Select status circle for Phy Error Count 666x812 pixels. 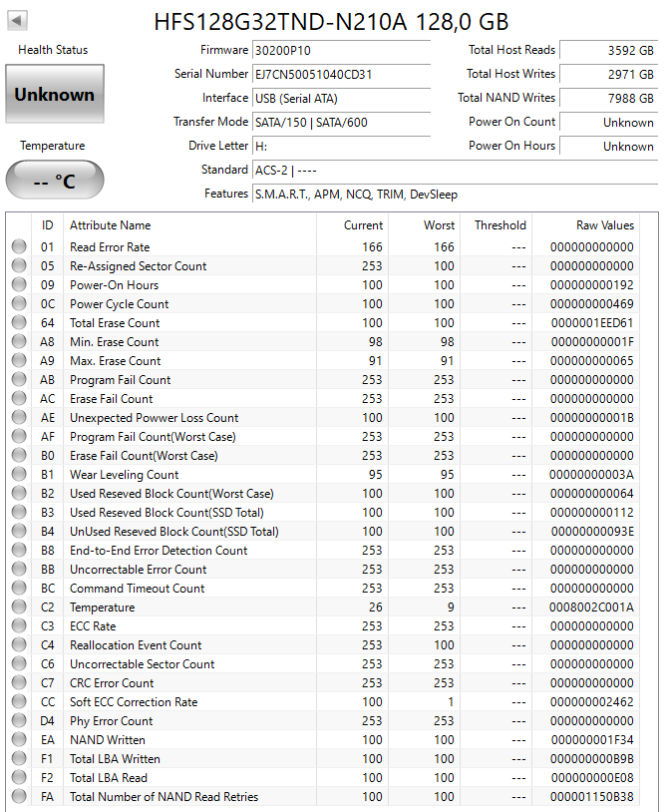click(x=19, y=720)
